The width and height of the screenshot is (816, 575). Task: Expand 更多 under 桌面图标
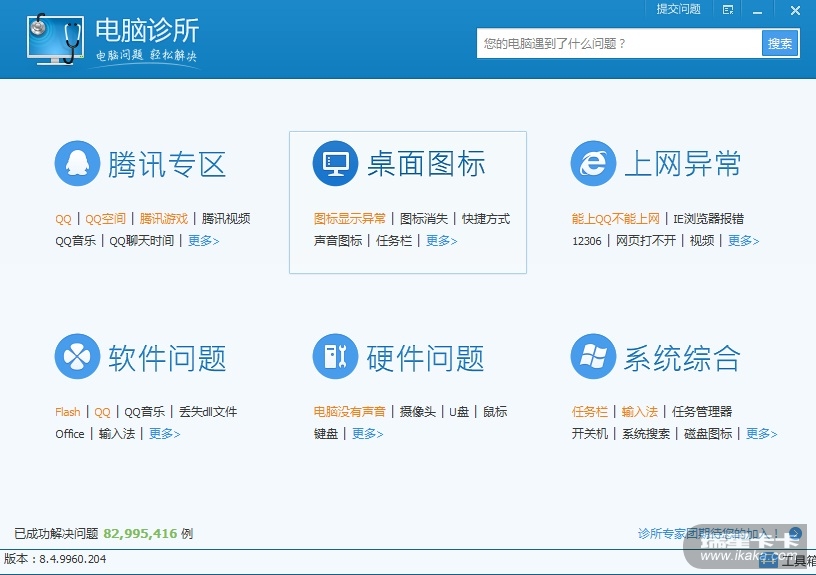click(441, 241)
